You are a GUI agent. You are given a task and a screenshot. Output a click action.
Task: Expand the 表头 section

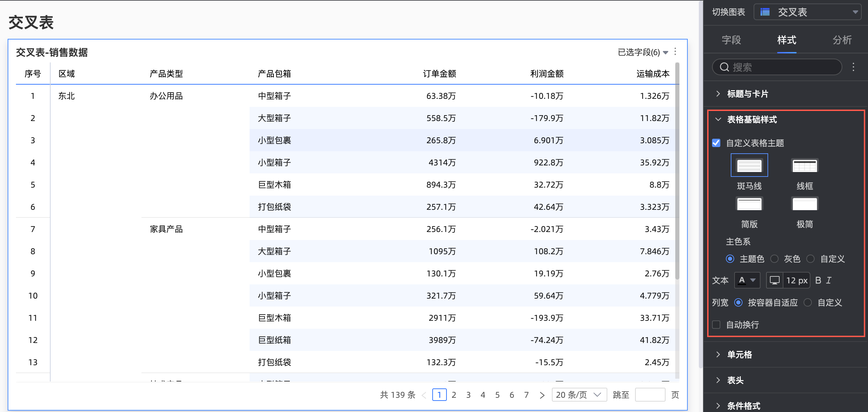click(785, 380)
